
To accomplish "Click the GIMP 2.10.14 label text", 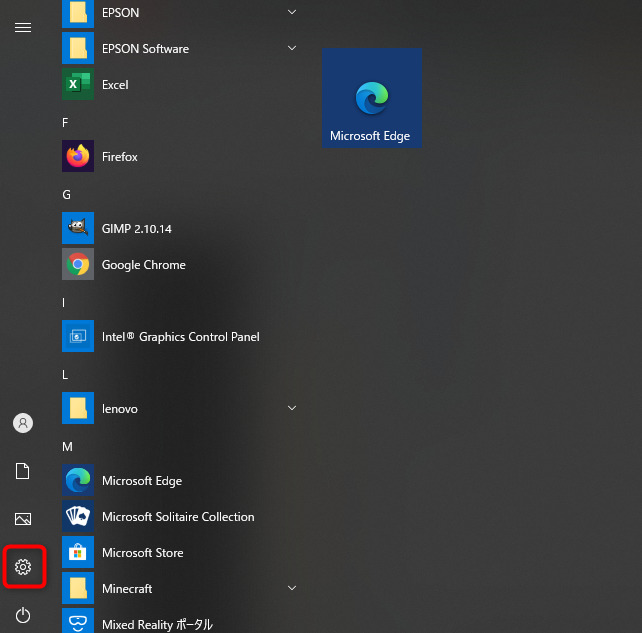I will pos(137,229).
